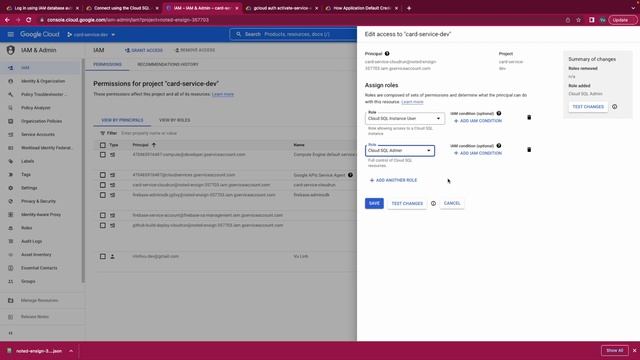Toggle the select-all principals checkbox
This screenshot has width=640, height=360.
coord(102,145)
